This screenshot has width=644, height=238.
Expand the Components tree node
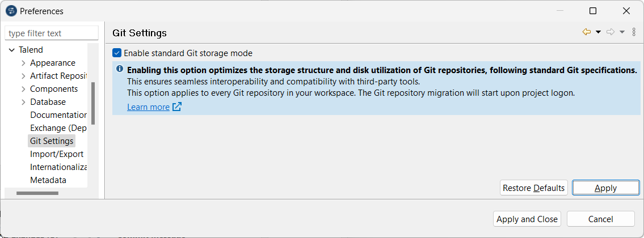tap(23, 89)
